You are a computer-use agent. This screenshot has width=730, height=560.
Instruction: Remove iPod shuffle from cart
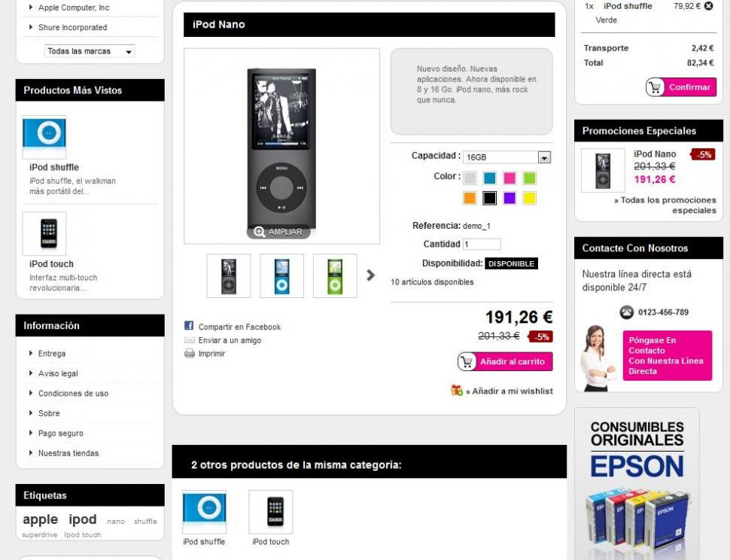pyautogui.click(x=708, y=6)
